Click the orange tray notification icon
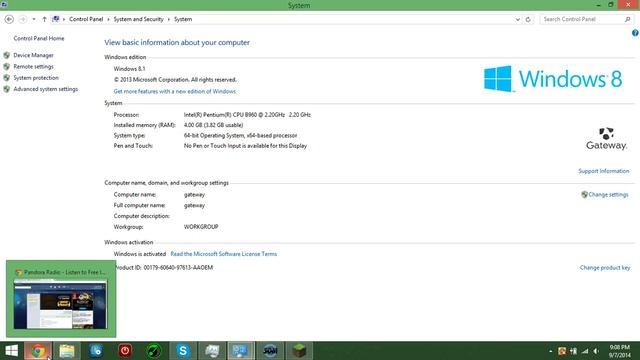Screen dimensions: 640x360 562,351
